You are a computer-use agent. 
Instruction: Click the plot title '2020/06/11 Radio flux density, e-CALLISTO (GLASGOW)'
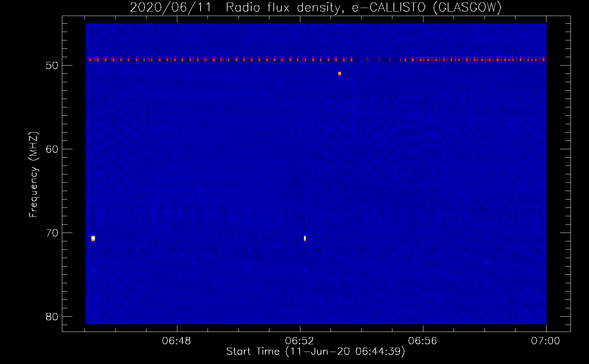[x=316, y=7]
